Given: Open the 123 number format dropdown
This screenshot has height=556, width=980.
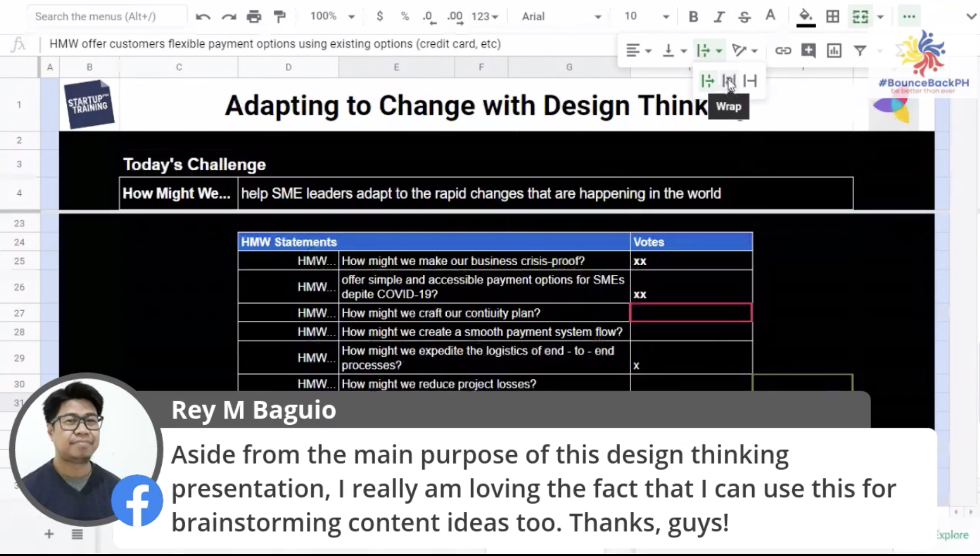Looking at the screenshot, I should [485, 17].
